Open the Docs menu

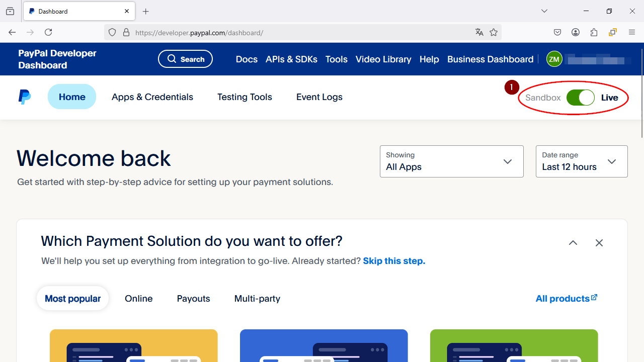247,59
